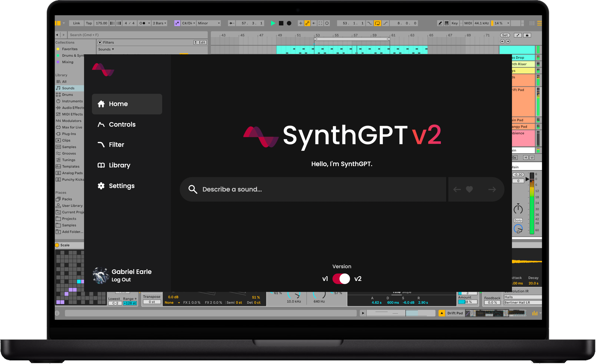Click the magnifier search icon in SynthGPT

click(193, 189)
